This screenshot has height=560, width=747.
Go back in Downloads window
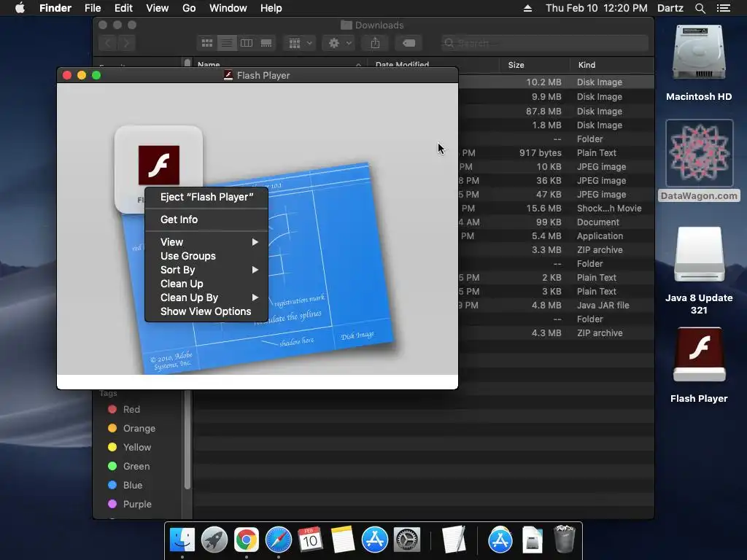pyautogui.click(x=108, y=43)
